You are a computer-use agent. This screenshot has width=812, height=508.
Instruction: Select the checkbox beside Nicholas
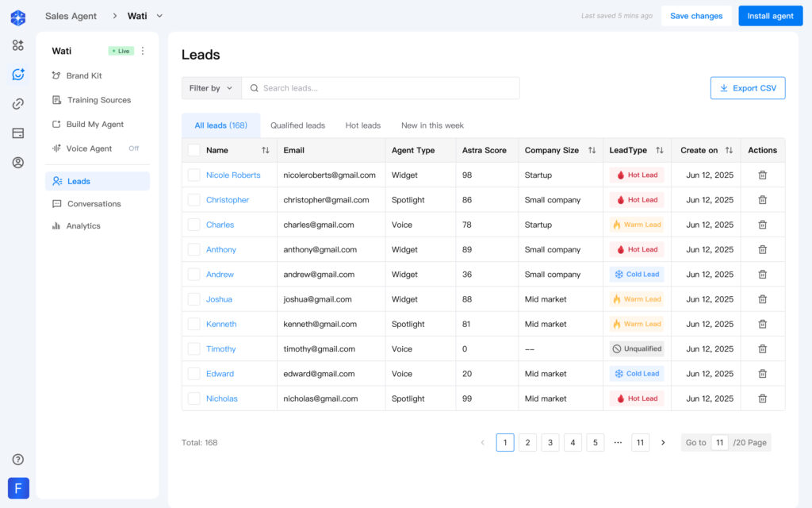tap(194, 398)
